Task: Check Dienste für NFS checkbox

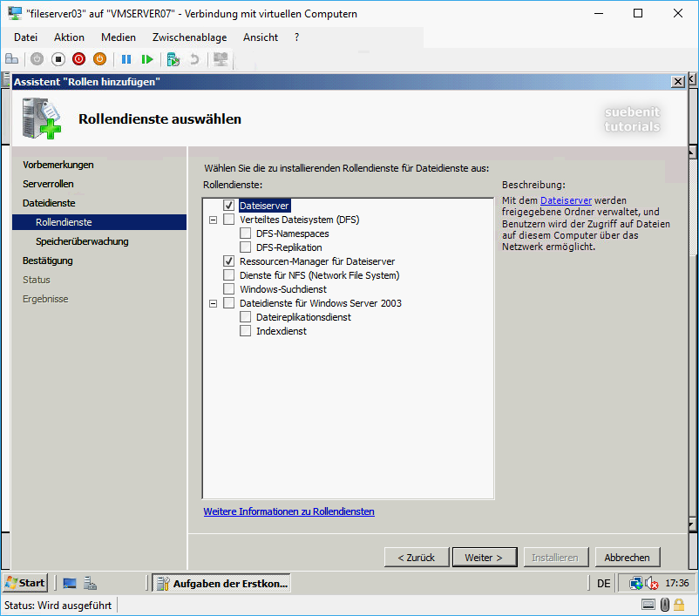Action: coord(228,275)
